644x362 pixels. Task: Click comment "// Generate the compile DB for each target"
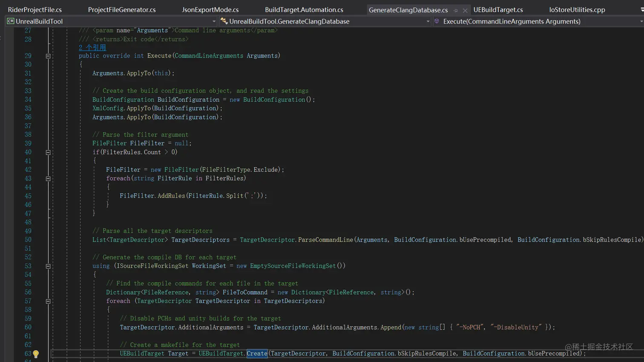[164, 258]
